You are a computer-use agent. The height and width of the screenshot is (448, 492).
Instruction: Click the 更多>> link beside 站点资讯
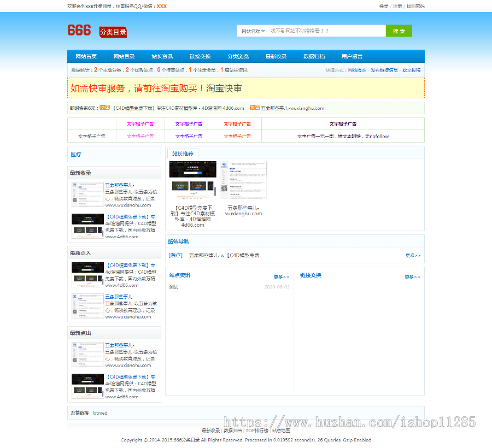point(282,277)
